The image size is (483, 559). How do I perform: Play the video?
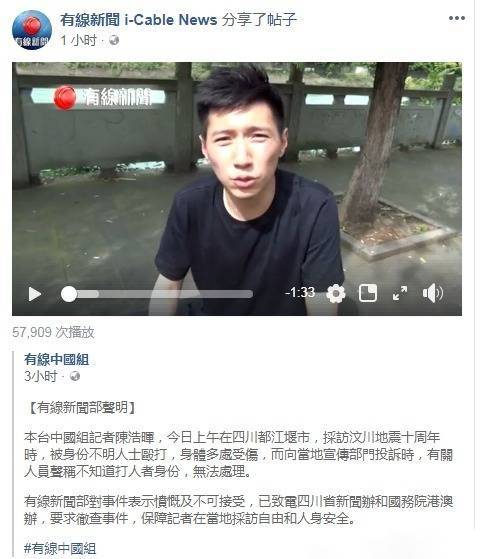click(x=35, y=294)
